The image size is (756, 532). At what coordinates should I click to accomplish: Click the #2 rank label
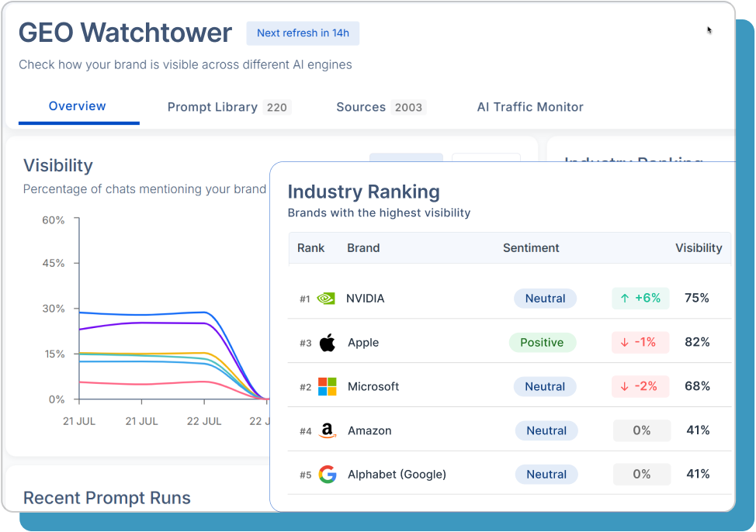tap(306, 388)
